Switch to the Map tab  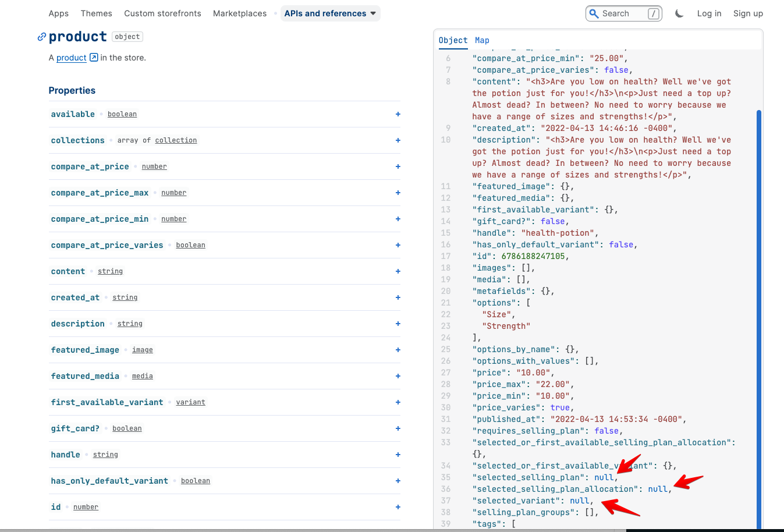click(x=482, y=40)
